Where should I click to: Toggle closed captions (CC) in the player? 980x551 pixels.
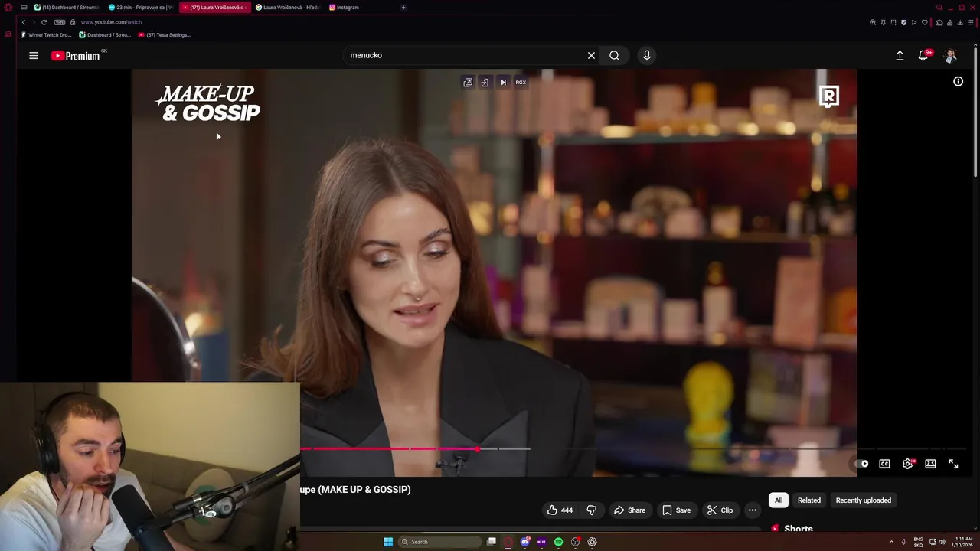click(x=884, y=464)
